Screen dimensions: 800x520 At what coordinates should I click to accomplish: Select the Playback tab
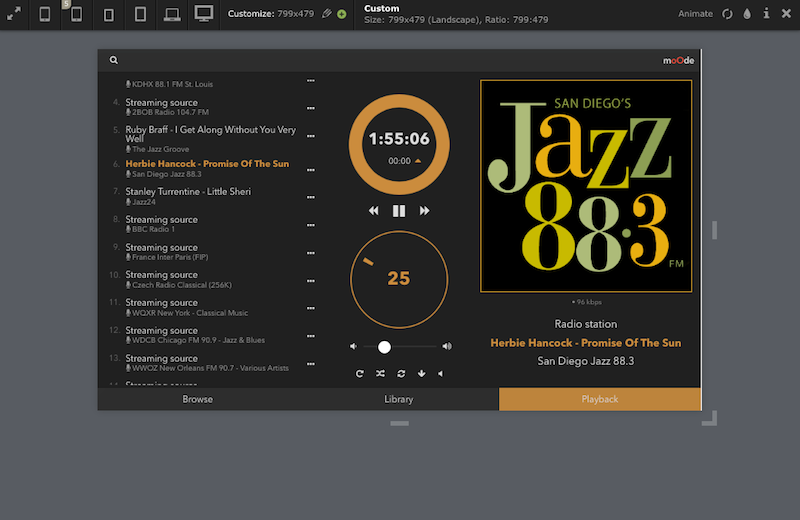tap(600, 399)
